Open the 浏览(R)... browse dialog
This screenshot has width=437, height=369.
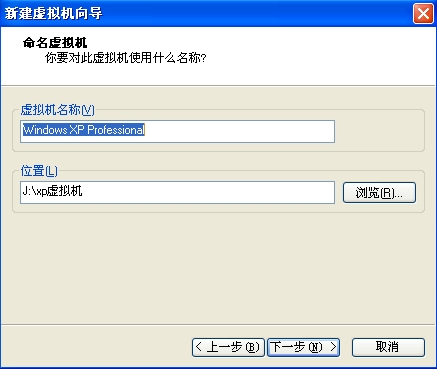(x=379, y=192)
